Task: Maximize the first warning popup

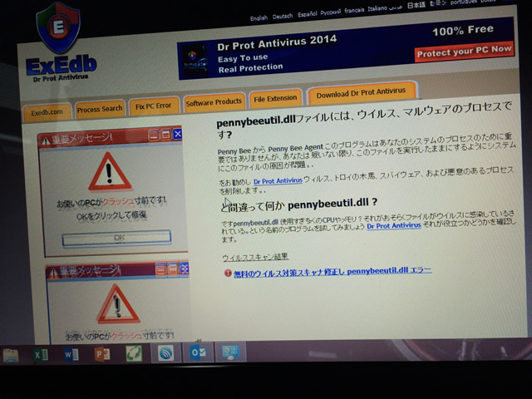Action: pyautogui.click(x=165, y=135)
